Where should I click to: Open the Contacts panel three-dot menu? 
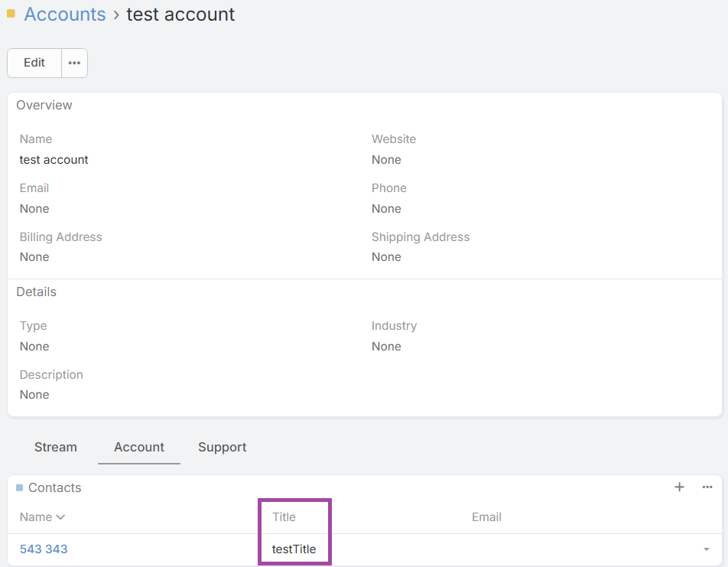(707, 487)
